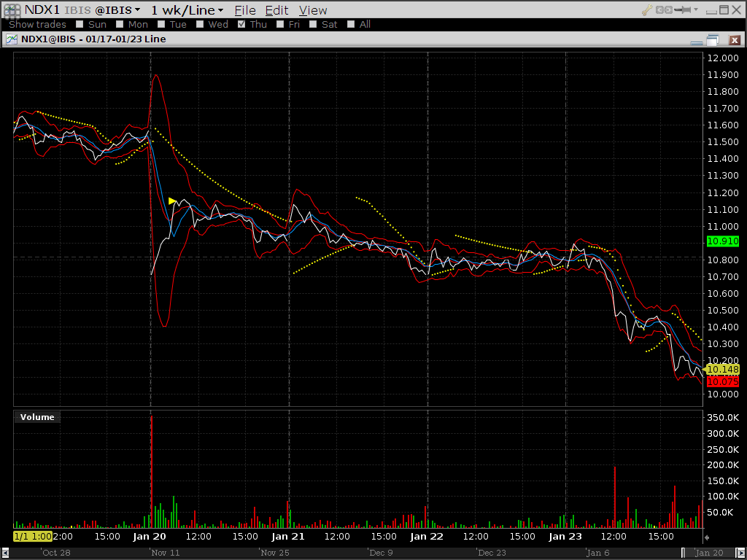Screen dimensions: 747x560
Task: Toggle Sun show trades checkbox
Action: pos(80,24)
